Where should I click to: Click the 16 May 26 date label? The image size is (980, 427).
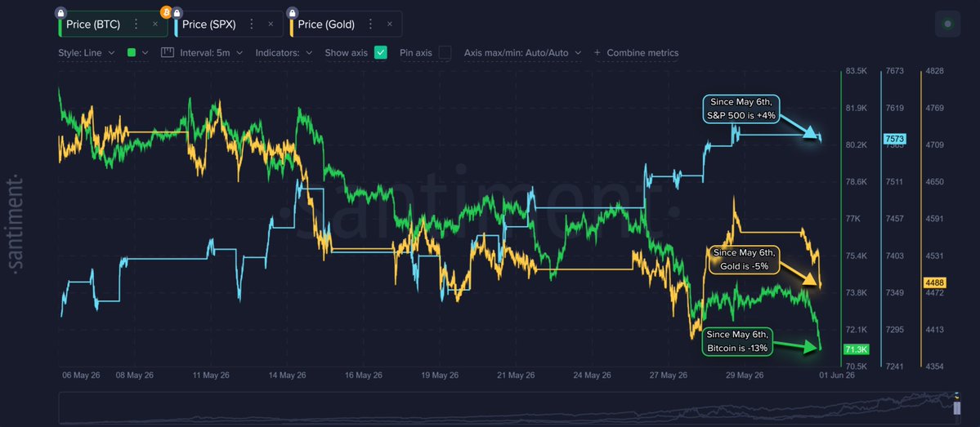(365, 376)
